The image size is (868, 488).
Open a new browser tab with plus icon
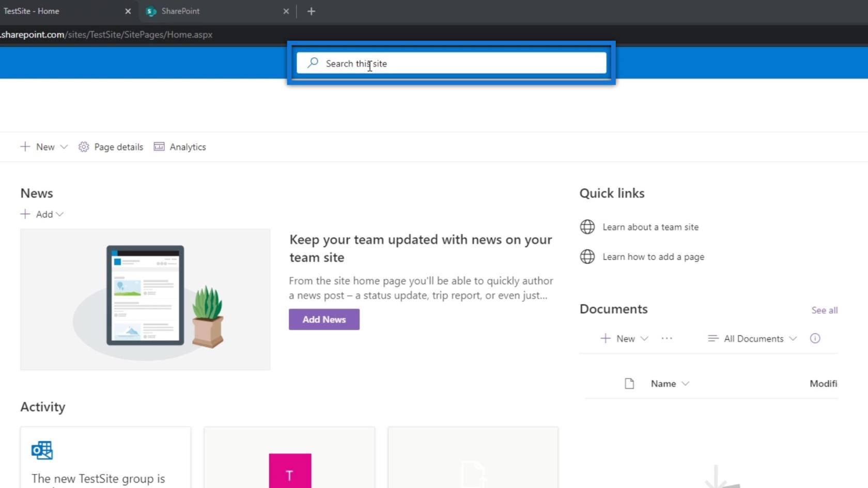click(311, 11)
